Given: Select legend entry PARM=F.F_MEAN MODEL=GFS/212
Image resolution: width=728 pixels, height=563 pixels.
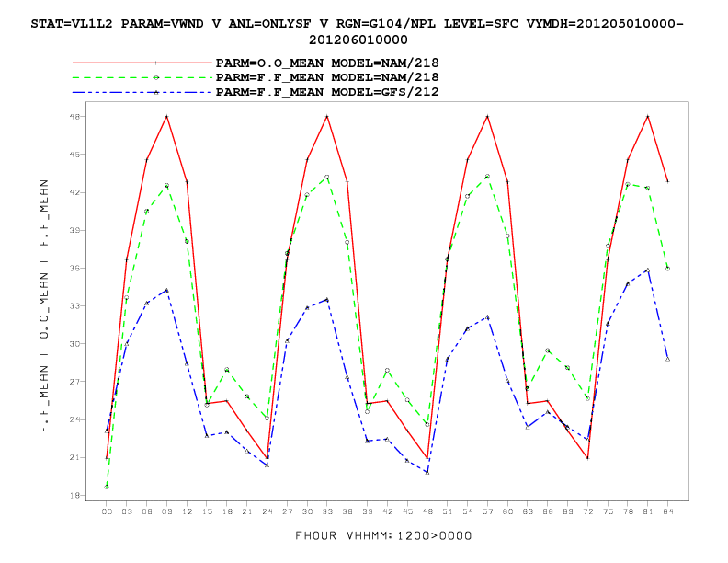Looking at the screenshot, I should [327, 92].
